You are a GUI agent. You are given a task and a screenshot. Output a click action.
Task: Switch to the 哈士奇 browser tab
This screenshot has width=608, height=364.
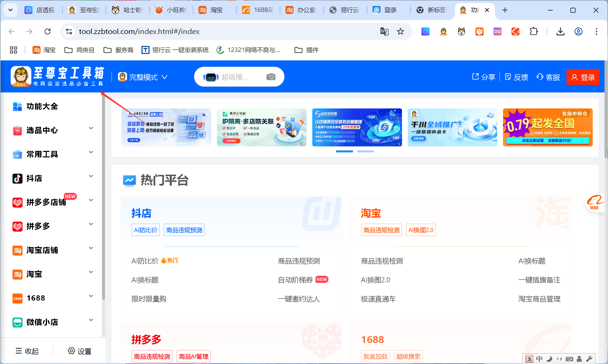[x=127, y=10]
